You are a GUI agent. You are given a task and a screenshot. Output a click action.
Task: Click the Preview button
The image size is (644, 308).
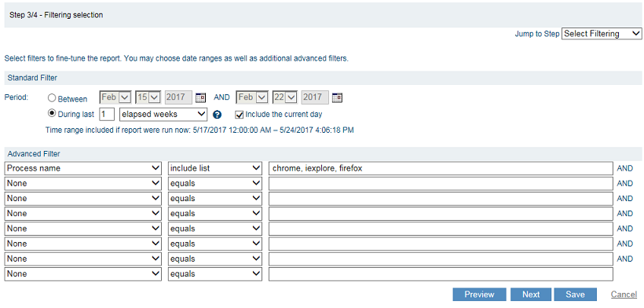pos(479,295)
